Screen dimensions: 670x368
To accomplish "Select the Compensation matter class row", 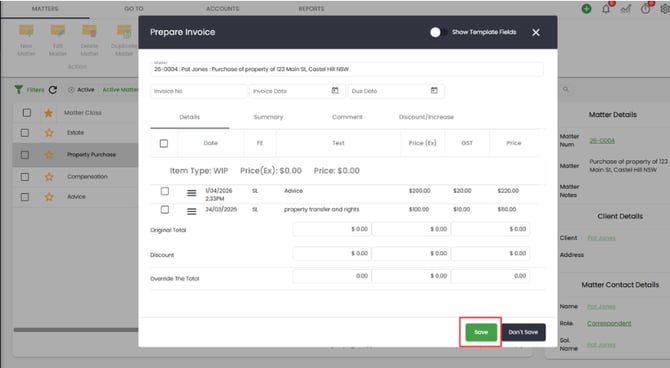I will point(75,177).
